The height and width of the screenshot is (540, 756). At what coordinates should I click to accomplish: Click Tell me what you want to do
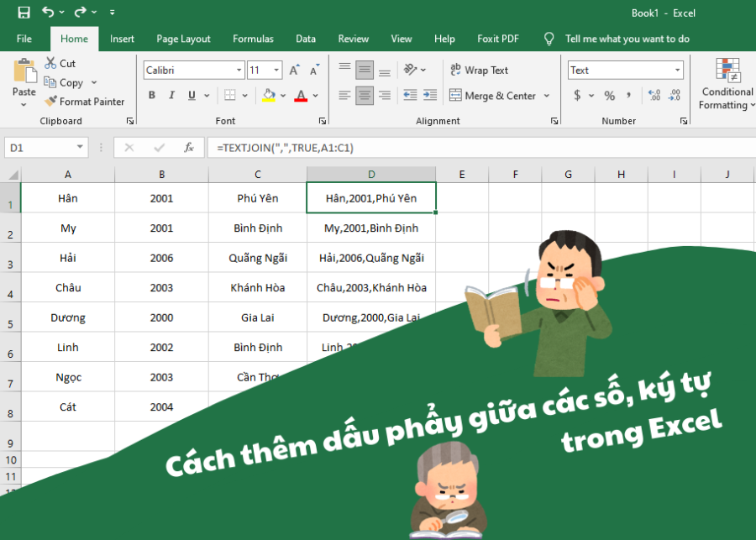point(626,39)
